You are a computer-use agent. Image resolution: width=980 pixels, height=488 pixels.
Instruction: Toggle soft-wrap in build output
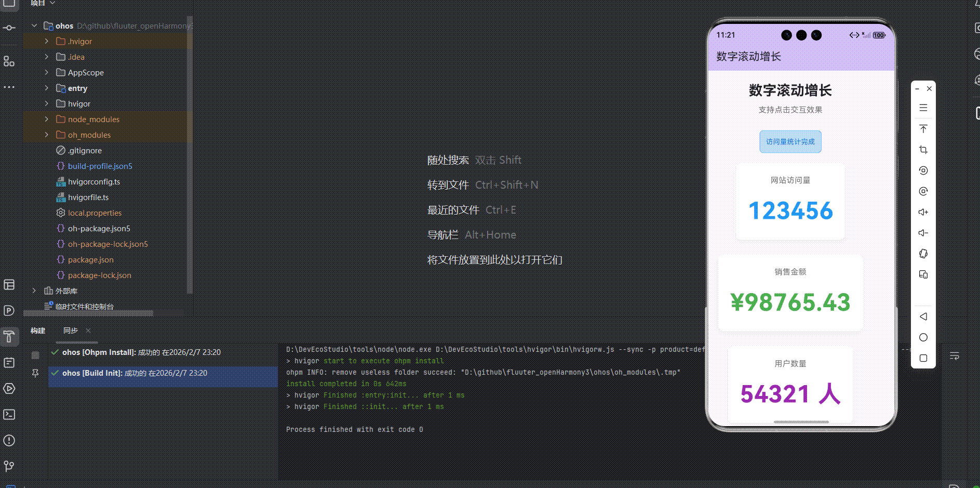tap(955, 356)
